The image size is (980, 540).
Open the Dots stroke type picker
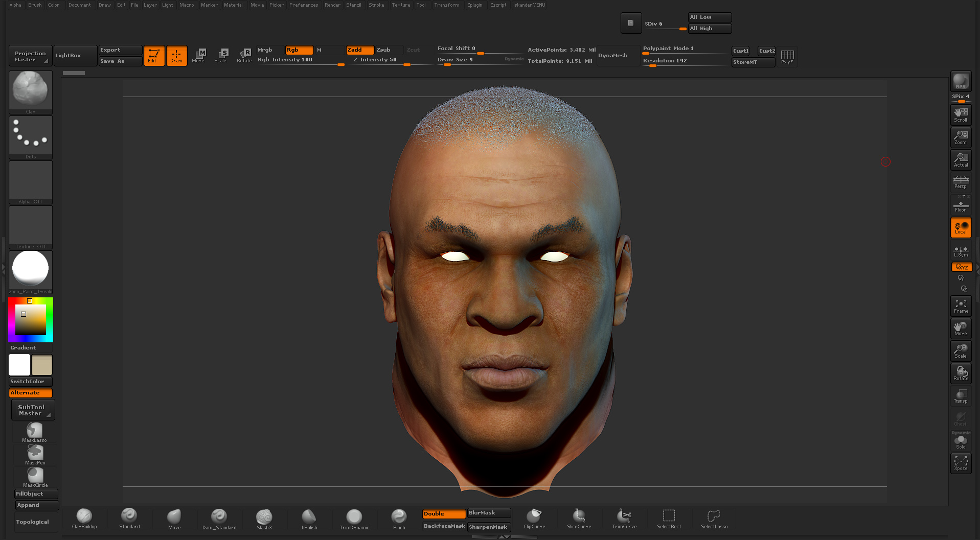pos(31,135)
